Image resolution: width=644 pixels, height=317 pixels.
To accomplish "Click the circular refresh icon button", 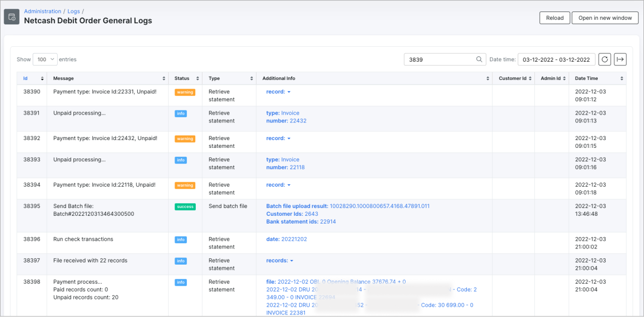I will [x=605, y=60].
